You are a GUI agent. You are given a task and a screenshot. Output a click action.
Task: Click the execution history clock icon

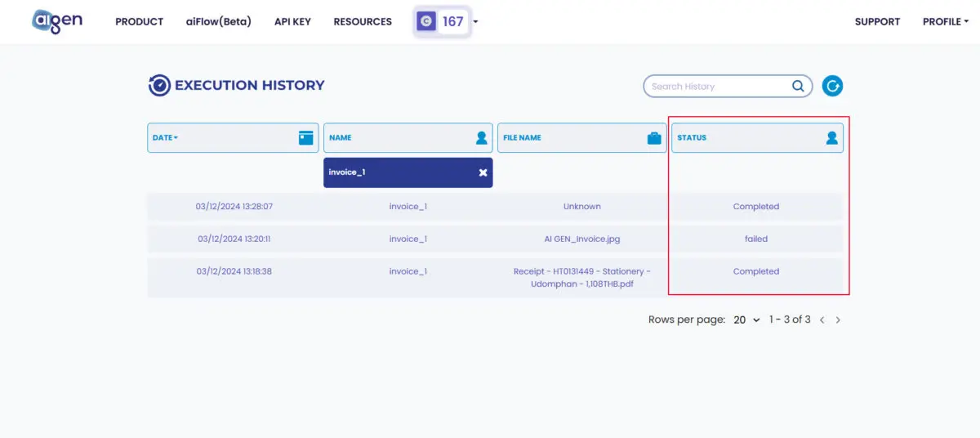(x=159, y=85)
